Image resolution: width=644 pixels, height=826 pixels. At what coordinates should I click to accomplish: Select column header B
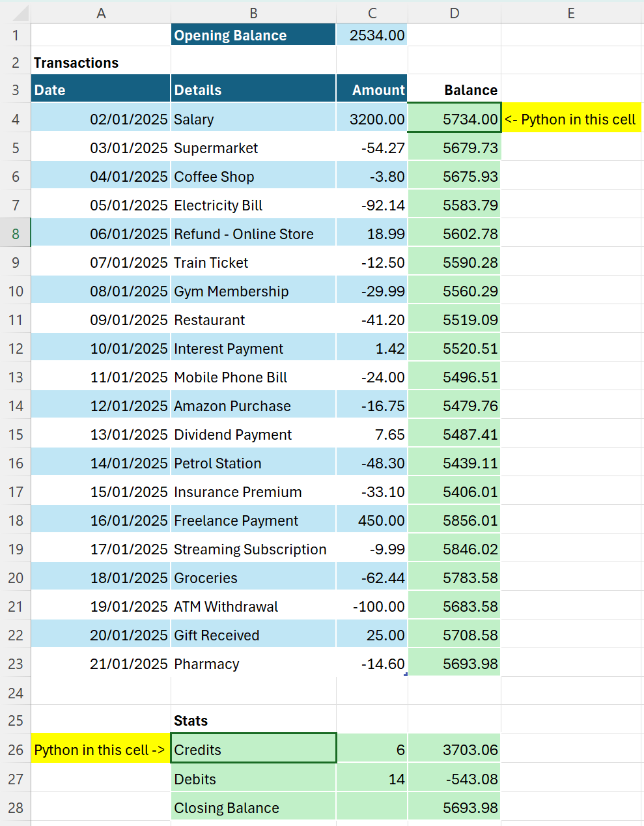(x=253, y=13)
